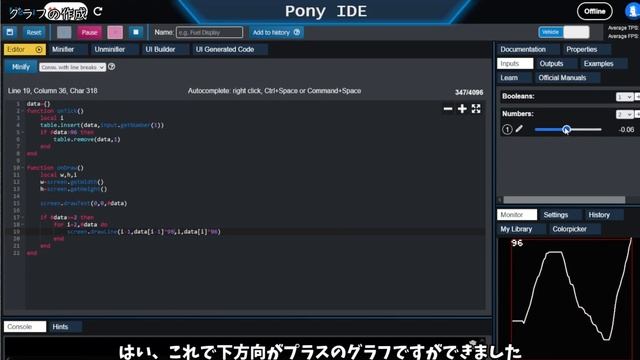
Task: Switch to the Editor tab
Action: tap(25, 49)
